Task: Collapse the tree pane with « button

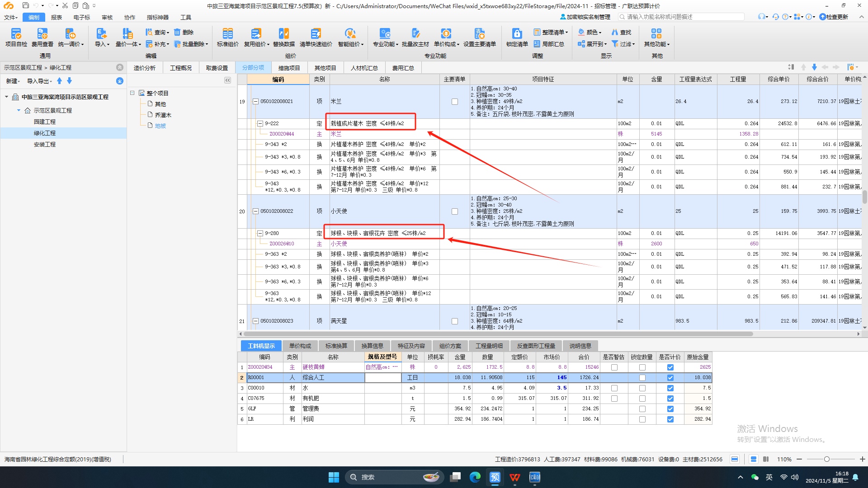Action: tap(227, 80)
